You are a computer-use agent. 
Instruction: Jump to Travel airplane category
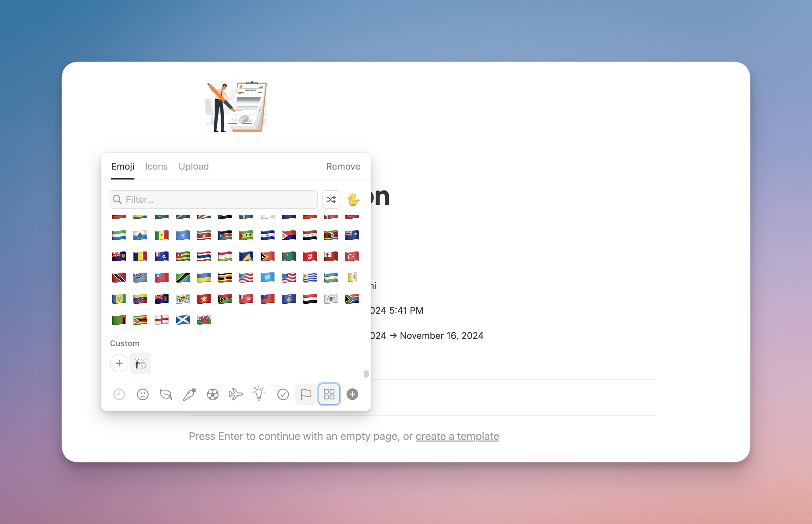point(236,394)
